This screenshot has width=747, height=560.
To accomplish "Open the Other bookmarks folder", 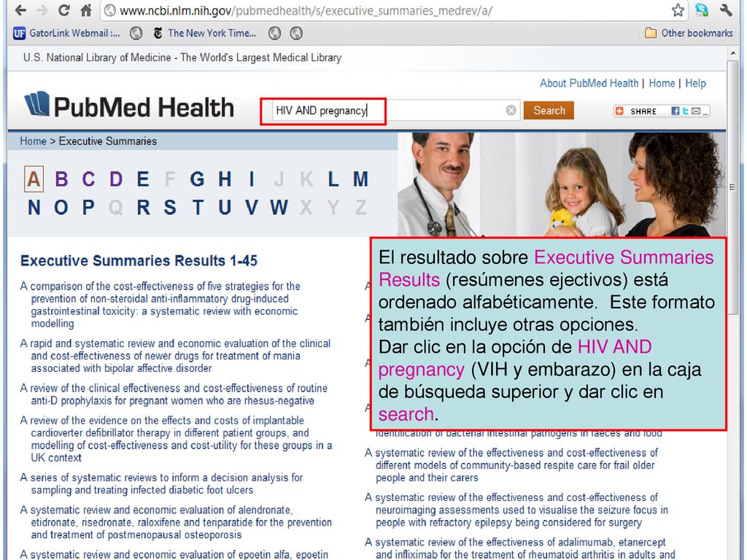I will click(689, 33).
